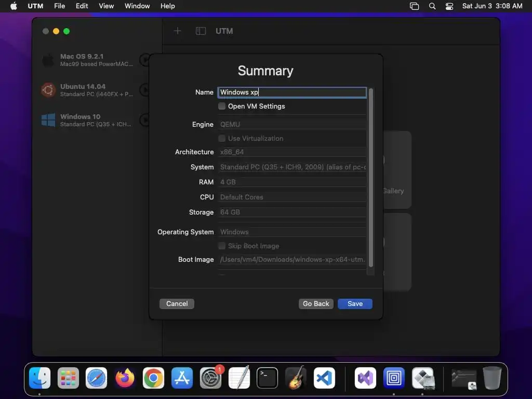Screen dimensions: 532x399
Task: Click the RAM 4 GB field
Action: pyautogui.click(x=292, y=182)
